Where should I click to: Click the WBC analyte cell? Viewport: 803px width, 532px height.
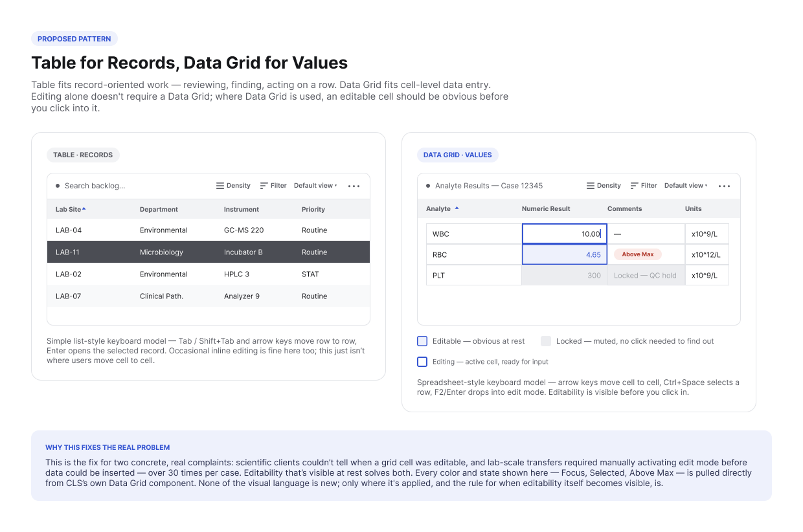pyautogui.click(x=474, y=234)
